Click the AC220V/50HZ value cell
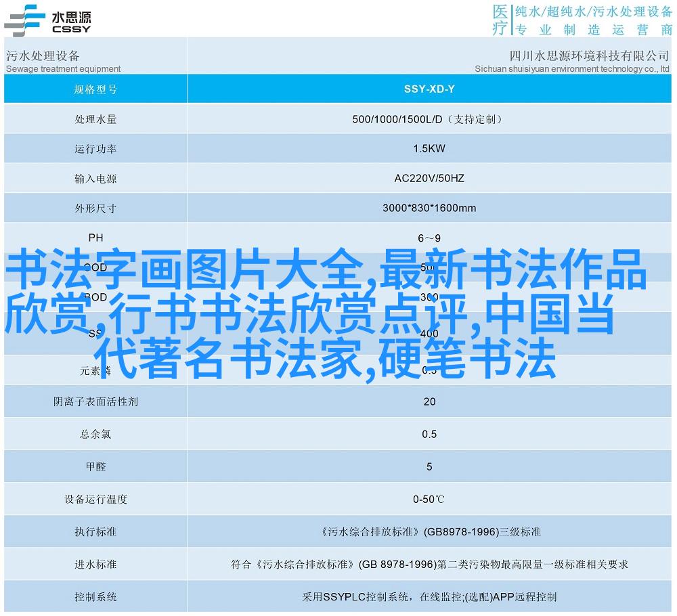 [429, 178]
